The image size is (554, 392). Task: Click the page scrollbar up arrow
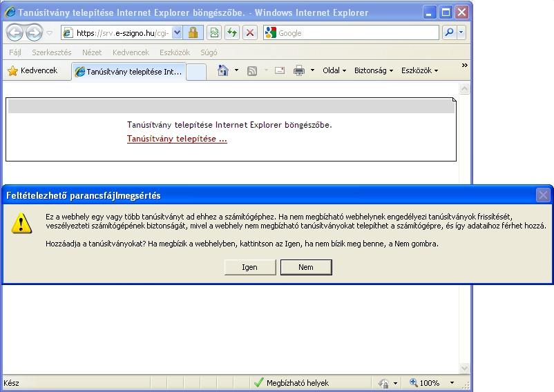tap(464, 88)
